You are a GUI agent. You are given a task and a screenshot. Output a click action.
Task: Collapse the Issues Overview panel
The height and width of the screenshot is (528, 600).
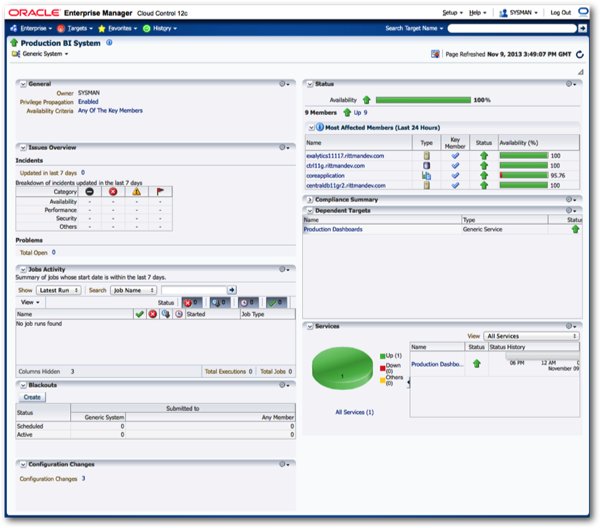tap(23, 148)
